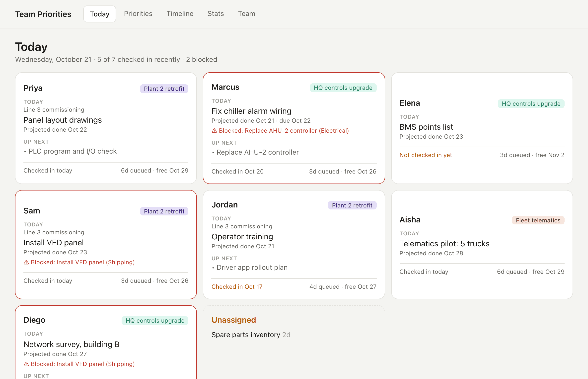Open the Operator training task
588x379 pixels.
coord(242,237)
